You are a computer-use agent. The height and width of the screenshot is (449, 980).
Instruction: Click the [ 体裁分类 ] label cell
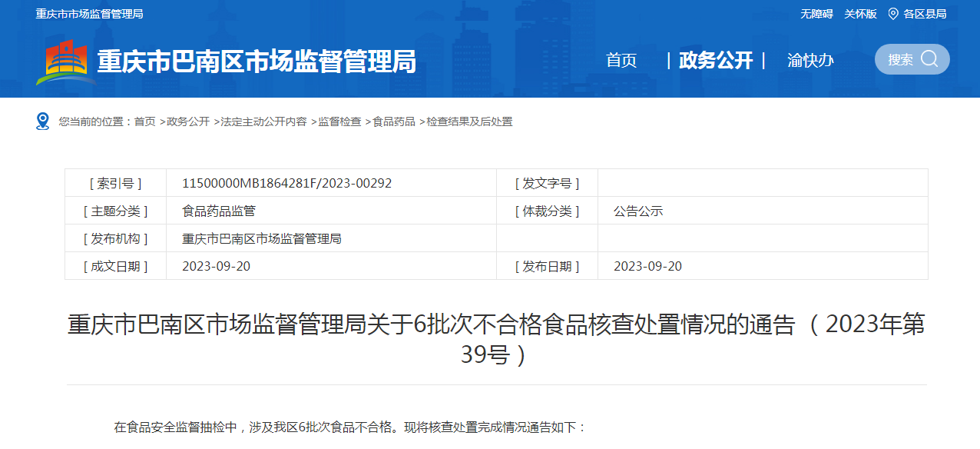point(548,211)
